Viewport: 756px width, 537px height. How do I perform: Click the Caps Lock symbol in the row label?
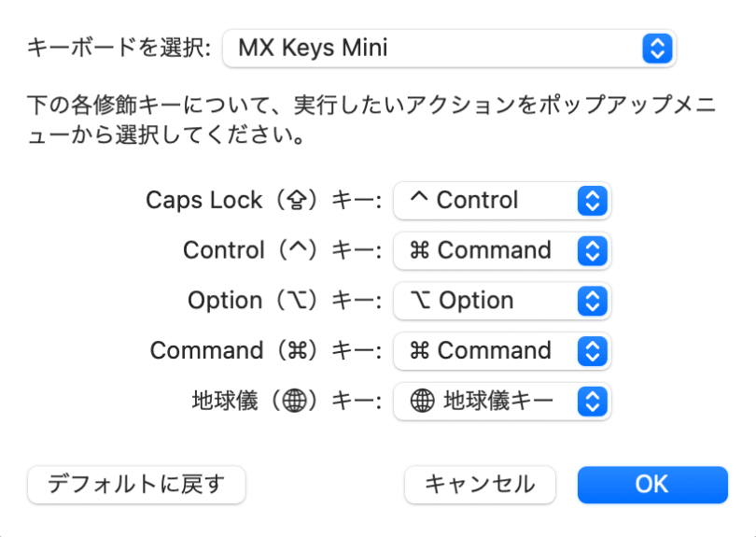[295, 201]
